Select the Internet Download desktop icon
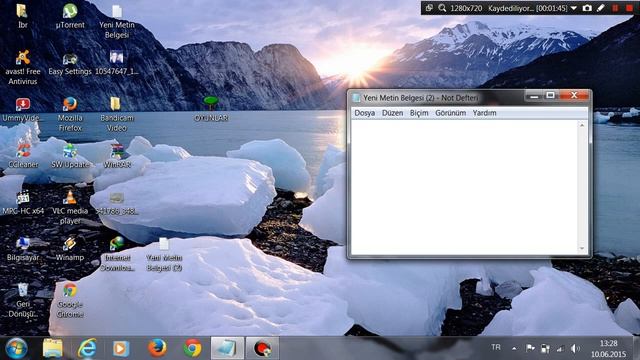Screen dimensions: 640x360 click(117, 254)
